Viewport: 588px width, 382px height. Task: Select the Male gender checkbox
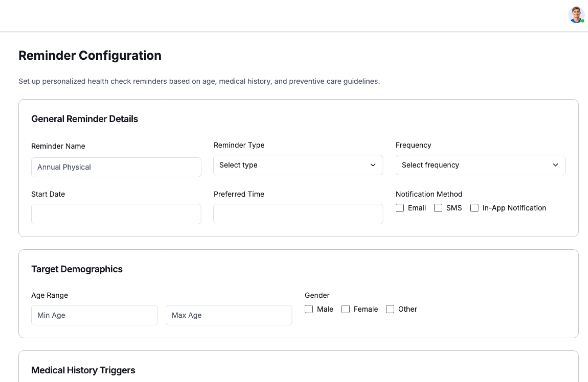309,309
